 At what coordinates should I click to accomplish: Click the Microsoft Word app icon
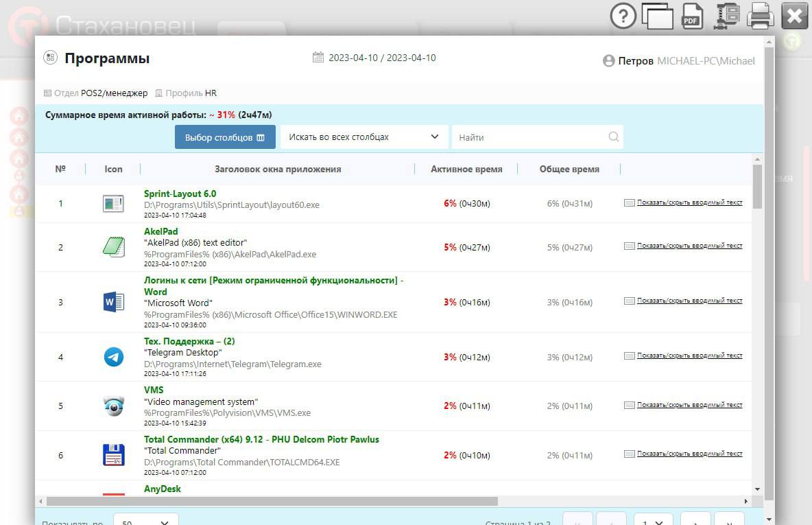[113, 302]
